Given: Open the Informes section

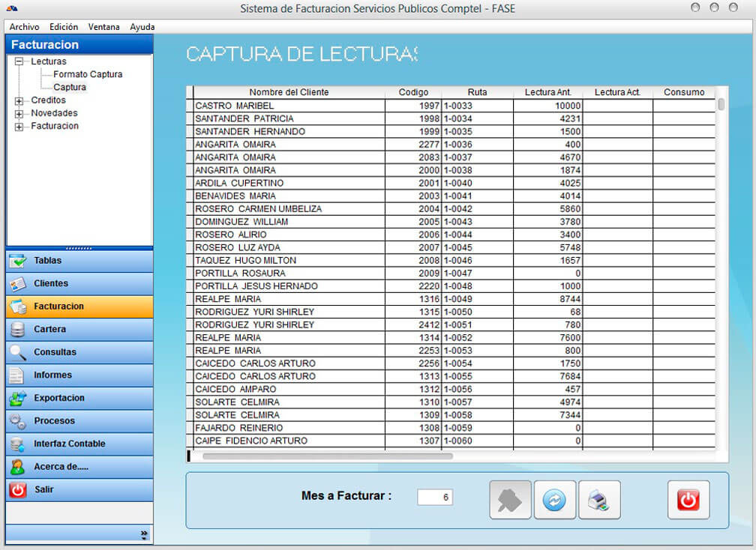Looking at the screenshot, I should (x=79, y=375).
